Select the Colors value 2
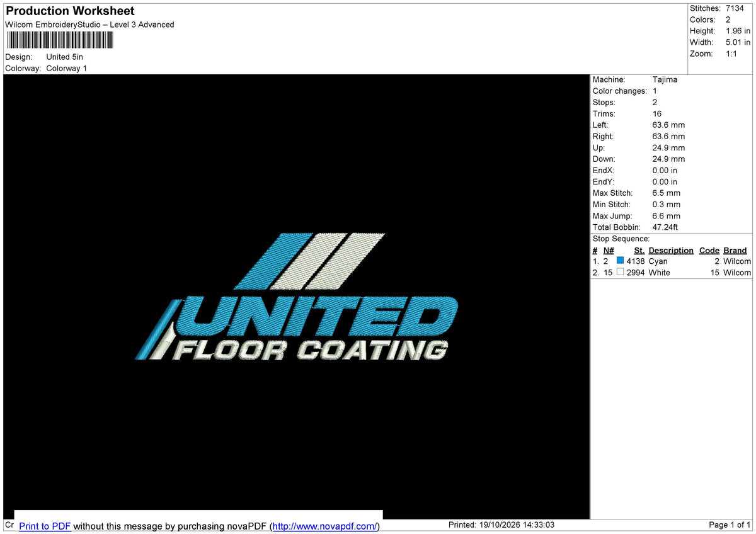This screenshot has height=534, width=756. click(728, 20)
